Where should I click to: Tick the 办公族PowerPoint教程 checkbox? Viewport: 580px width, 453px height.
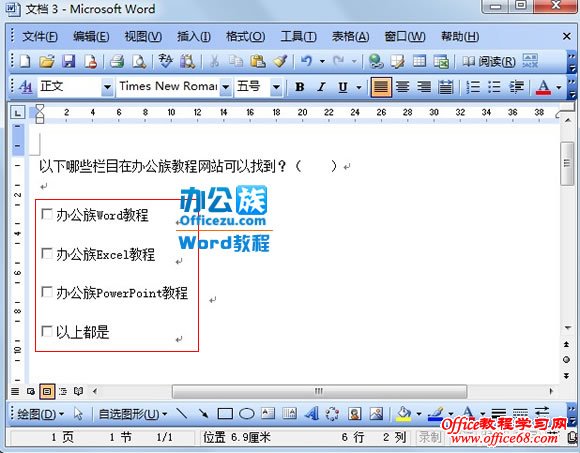tap(47, 292)
